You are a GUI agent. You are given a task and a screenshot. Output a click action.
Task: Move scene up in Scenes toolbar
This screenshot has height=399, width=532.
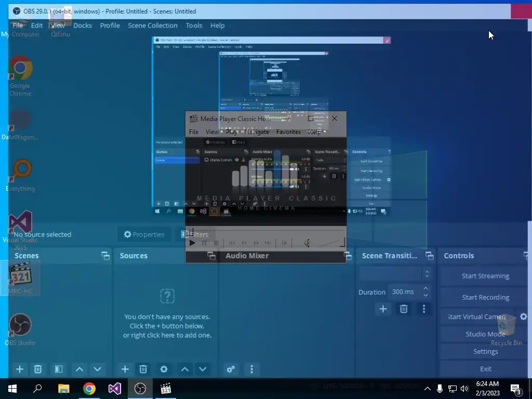[79, 369]
